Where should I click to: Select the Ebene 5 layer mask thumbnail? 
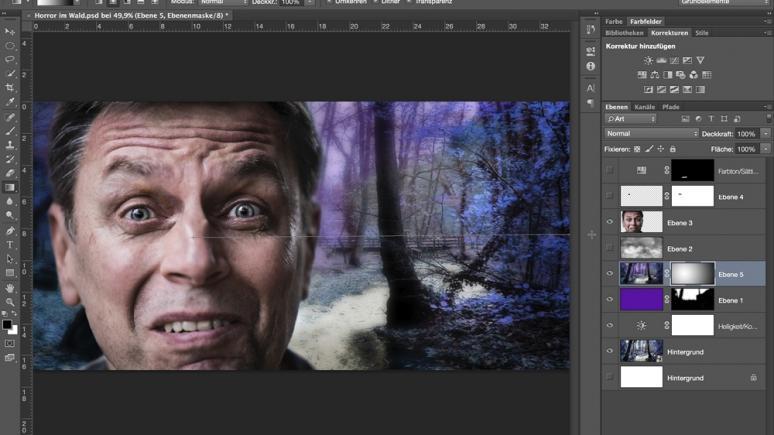pyautogui.click(x=692, y=273)
